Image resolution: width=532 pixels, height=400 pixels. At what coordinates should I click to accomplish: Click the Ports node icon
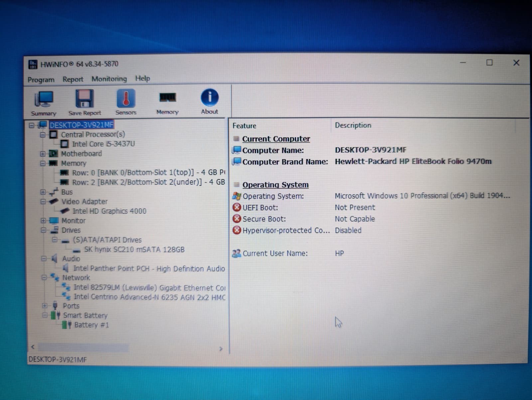coord(55,306)
